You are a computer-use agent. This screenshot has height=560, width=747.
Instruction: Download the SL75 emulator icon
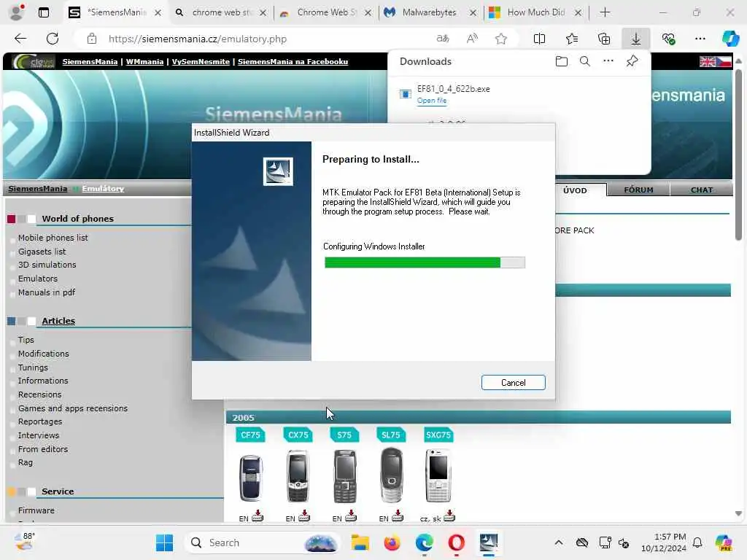click(398, 516)
